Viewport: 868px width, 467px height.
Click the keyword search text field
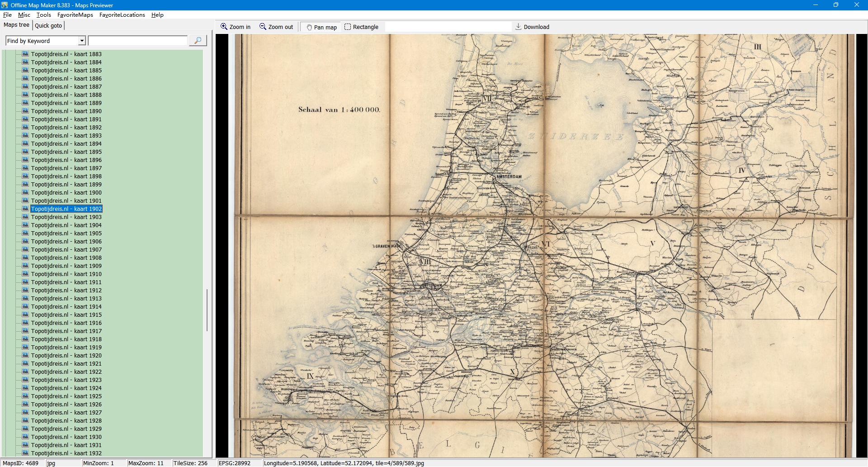coord(137,41)
